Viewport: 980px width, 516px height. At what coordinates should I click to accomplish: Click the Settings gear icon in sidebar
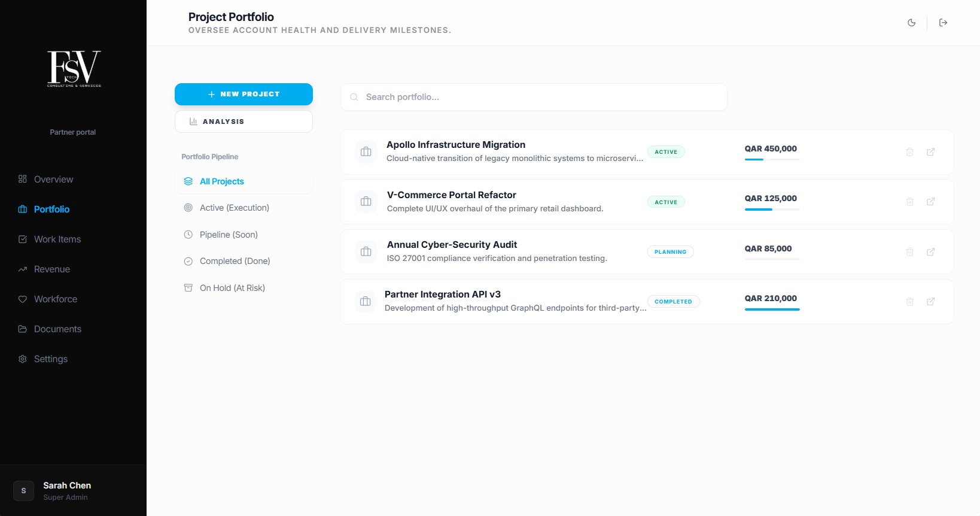pos(23,359)
